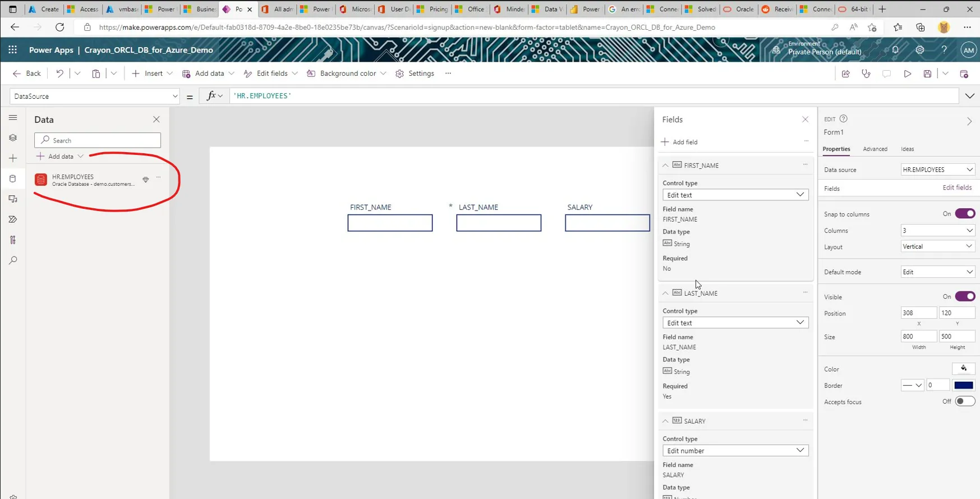Open the Advanced tools icon in left rail
The width and height of the screenshot is (980, 499).
click(x=13, y=240)
